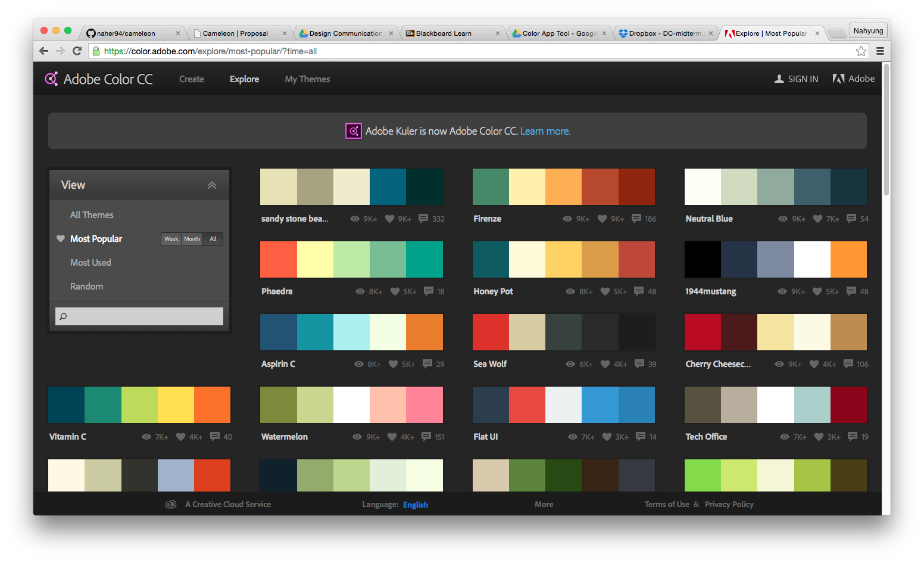Click the Creative Cloud icon in footer
This screenshot has width=924, height=563.
tap(171, 504)
